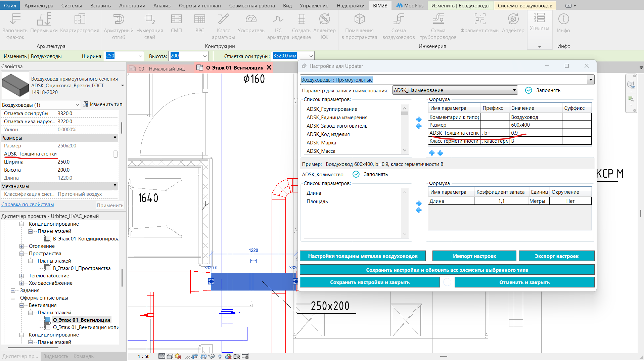Expand the Задания tree node
The width and height of the screenshot is (644, 361).
[x=13, y=290]
